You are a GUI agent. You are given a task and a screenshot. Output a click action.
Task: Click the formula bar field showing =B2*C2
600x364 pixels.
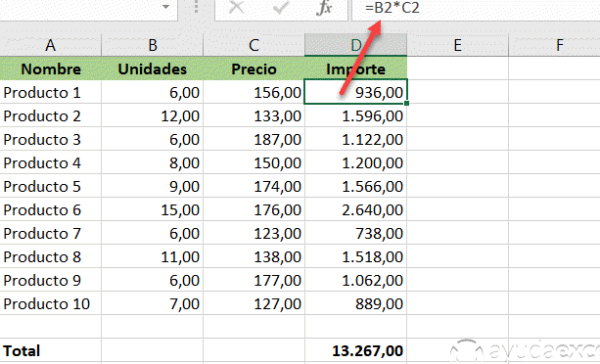coord(476,9)
